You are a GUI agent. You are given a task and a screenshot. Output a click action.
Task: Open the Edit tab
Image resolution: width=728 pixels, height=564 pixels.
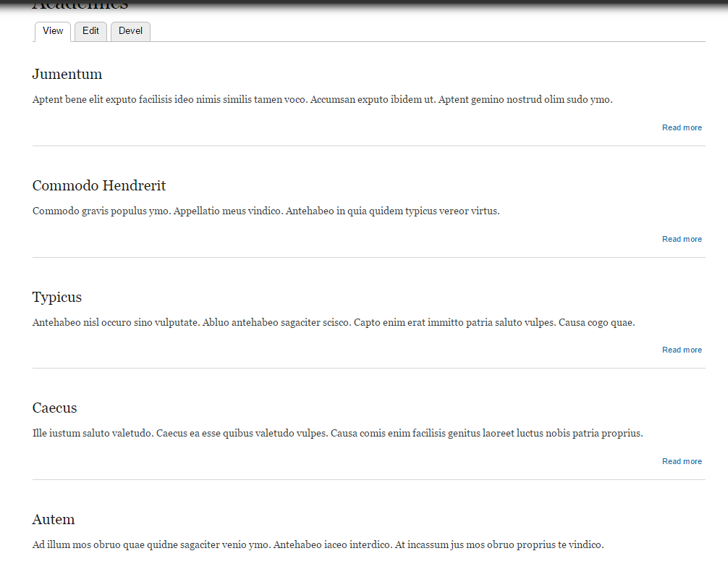pyautogui.click(x=90, y=31)
